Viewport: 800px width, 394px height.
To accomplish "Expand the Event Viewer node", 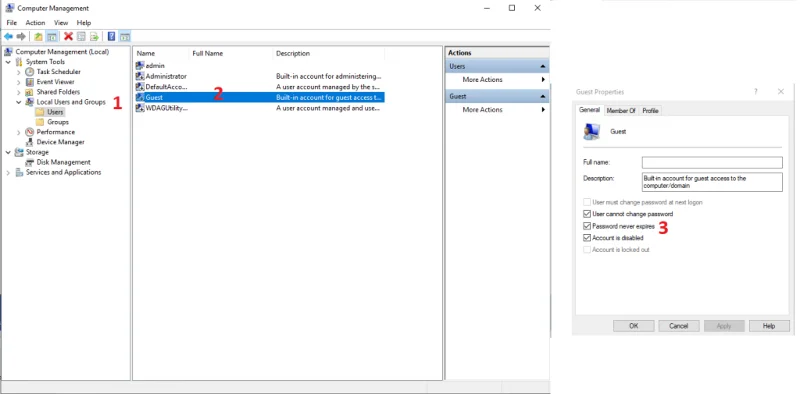I will pyautogui.click(x=19, y=82).
